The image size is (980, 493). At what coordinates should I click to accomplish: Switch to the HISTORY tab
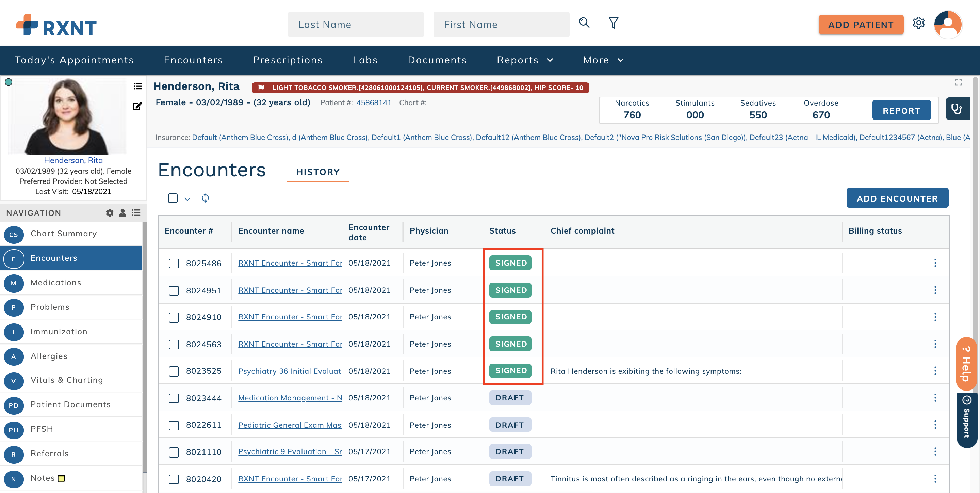[318, 172]
